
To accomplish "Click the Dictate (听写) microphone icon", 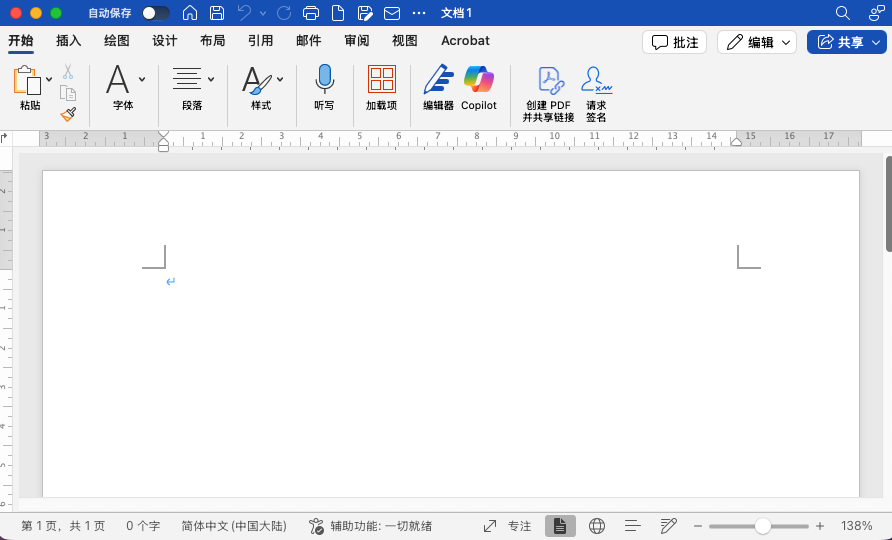I will click(x=324, y=80).
